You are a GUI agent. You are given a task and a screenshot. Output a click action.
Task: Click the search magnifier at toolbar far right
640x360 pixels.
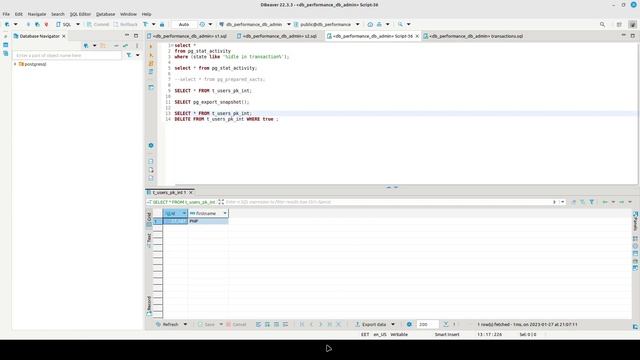(602, 24)
